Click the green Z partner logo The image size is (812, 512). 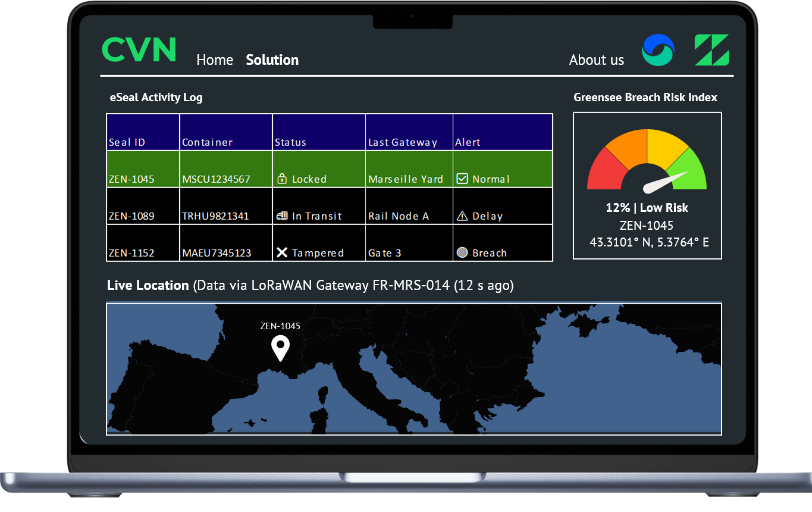712,51
